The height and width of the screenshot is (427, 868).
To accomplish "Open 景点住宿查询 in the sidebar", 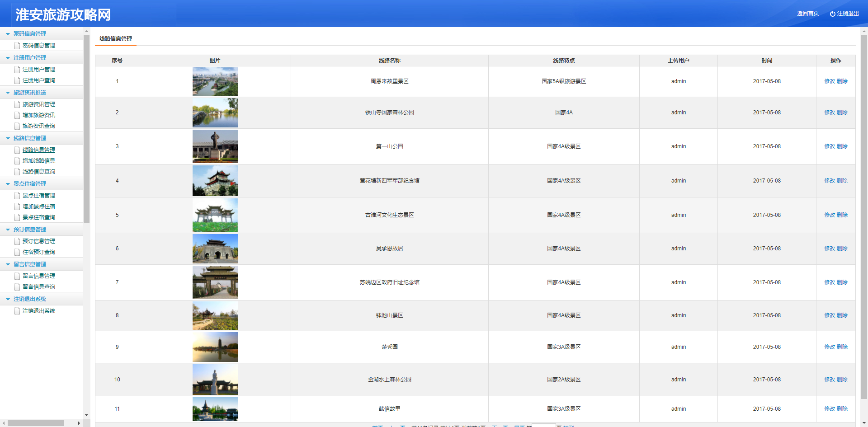I will tap(39, 217).
